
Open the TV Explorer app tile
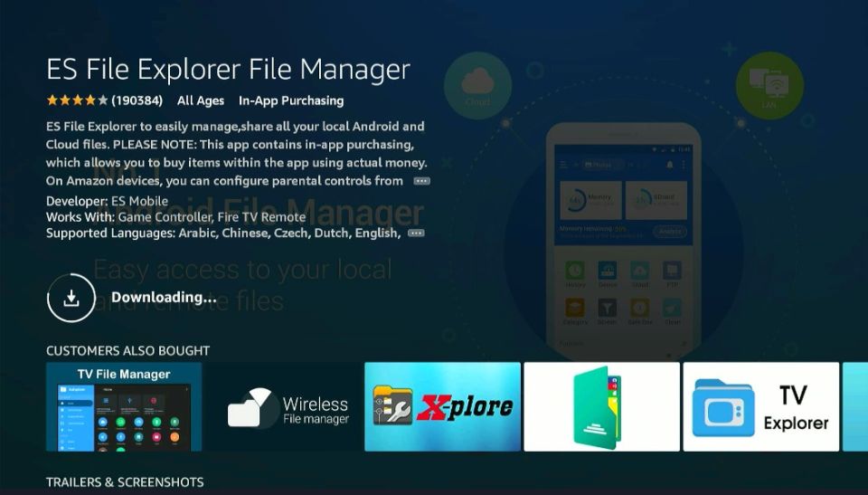761,407
